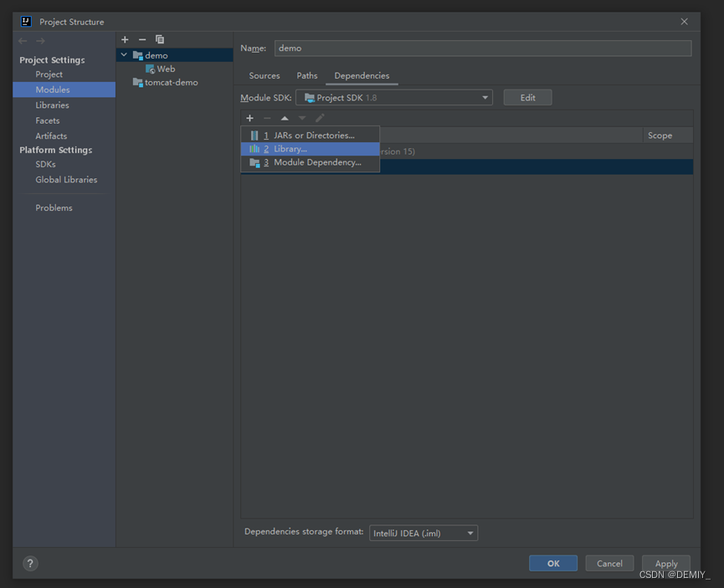The image size is (724, 588).
Task: Click the remove dependency minus icon
Action: click(267, 118)
